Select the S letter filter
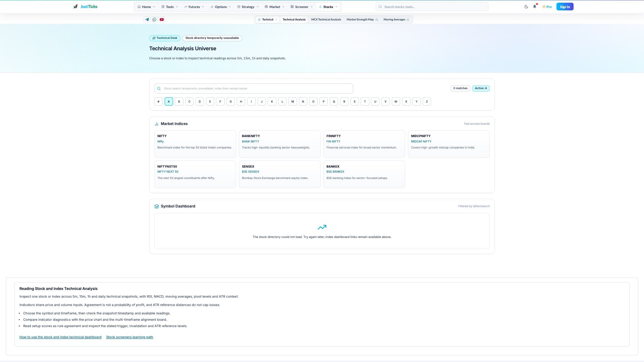Image resolution: width=644 pixels, height=362 pixels. point(355,102)
